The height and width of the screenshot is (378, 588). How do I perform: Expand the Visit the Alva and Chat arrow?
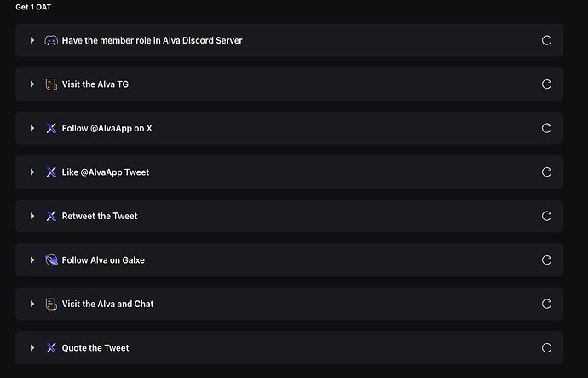[x=32, y=304]
